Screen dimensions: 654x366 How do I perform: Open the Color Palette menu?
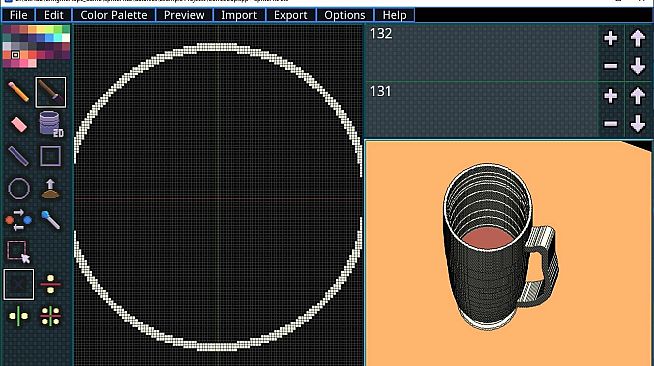point(113,15)
